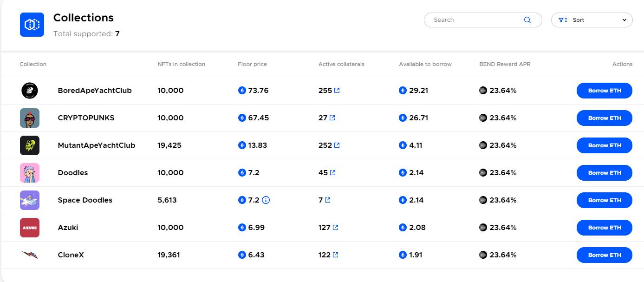Viewport: 644px width, 282px height.
Task: Open Doodles active collaterals external link icon
Action: tap(332, 173)
